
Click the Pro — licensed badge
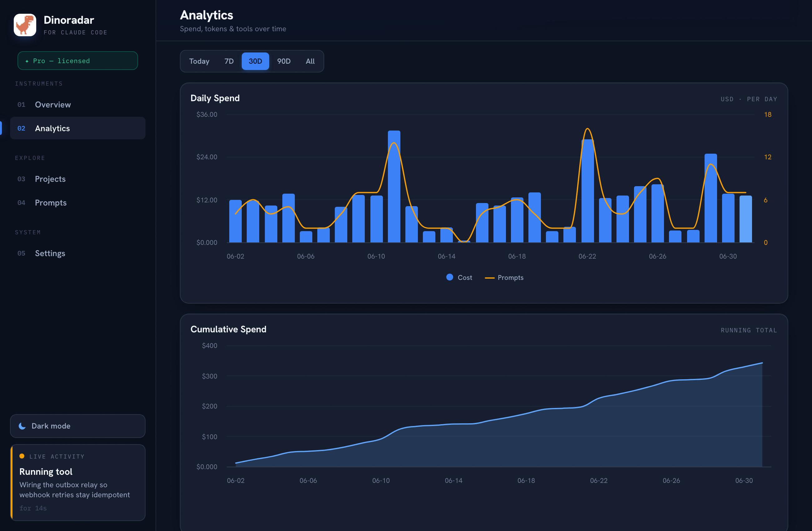(78, 61)
